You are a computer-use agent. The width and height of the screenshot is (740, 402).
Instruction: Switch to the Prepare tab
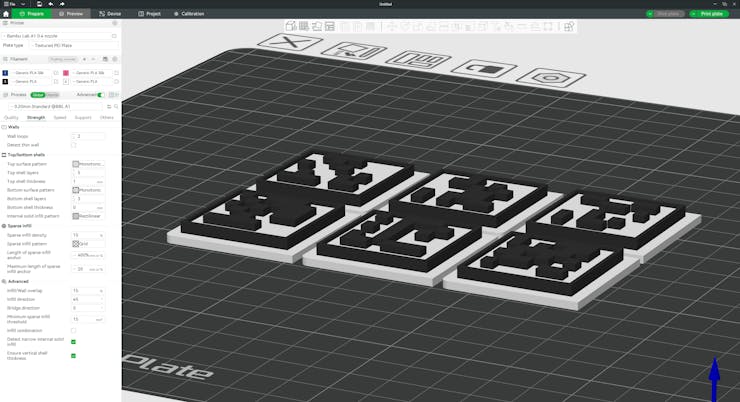(32, 14)
